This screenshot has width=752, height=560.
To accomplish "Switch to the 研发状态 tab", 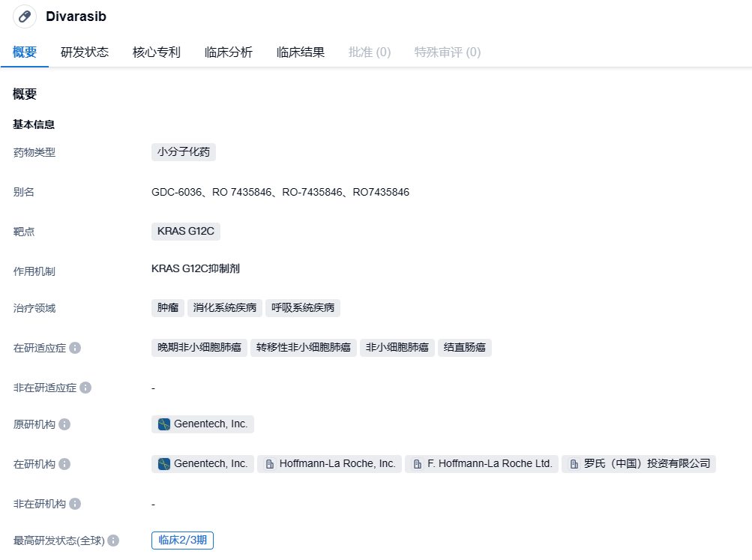I will [85, 52].
